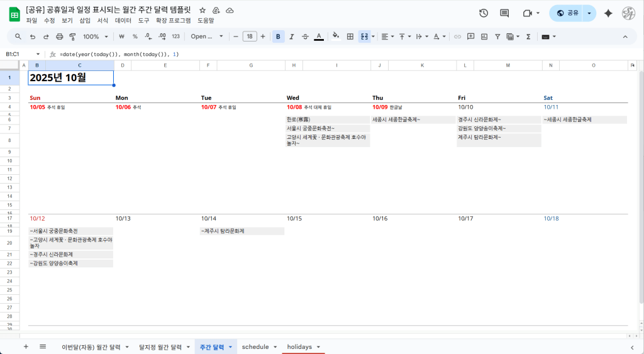Click the formula bar input
The width and height of the screenshot is (644, 354).
coord(314,54)
